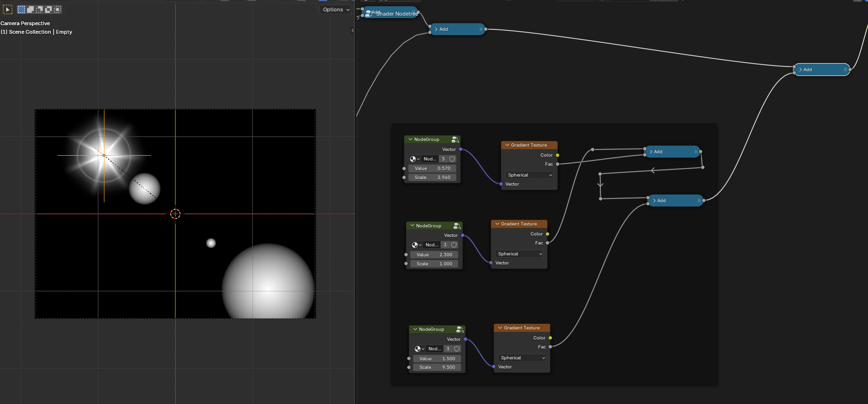Click the edit-group icon on top NodeGroup header
Viewport: 868px width, 404px height.
455,140
